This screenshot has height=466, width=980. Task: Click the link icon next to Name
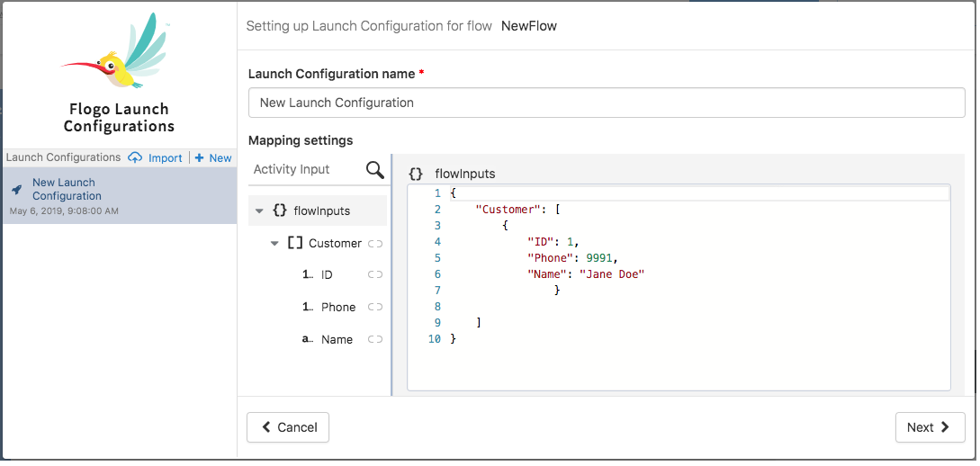(375, 340)
